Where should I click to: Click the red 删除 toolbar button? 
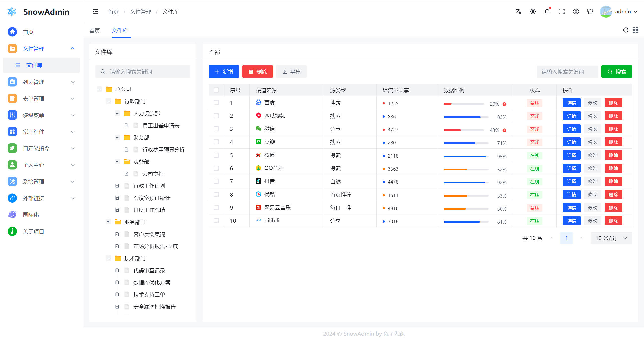[x=258, y=72]
